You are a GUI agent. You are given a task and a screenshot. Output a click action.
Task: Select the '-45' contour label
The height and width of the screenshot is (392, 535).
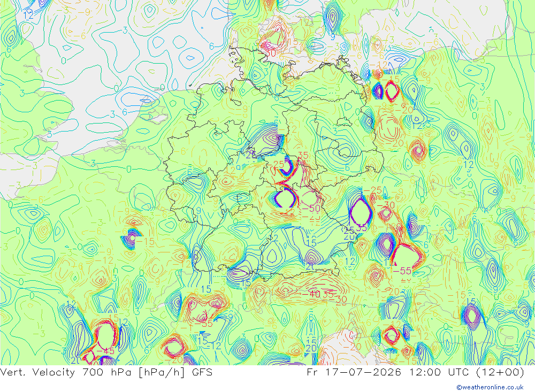point(105,351)
